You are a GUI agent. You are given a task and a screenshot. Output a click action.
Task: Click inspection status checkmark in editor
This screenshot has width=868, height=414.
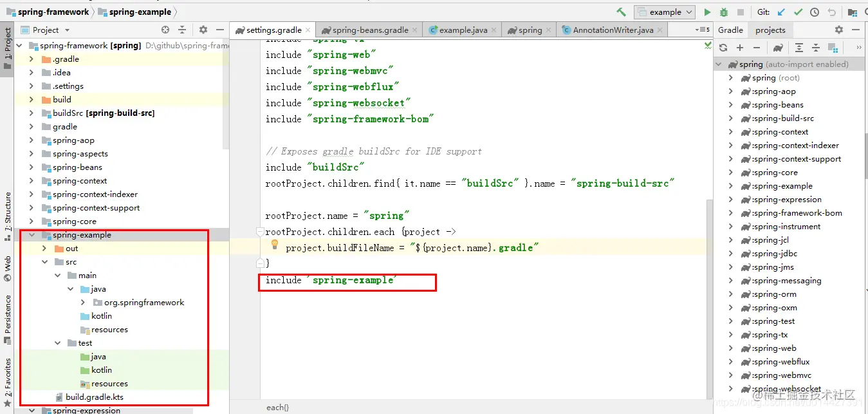click(708, 45)
